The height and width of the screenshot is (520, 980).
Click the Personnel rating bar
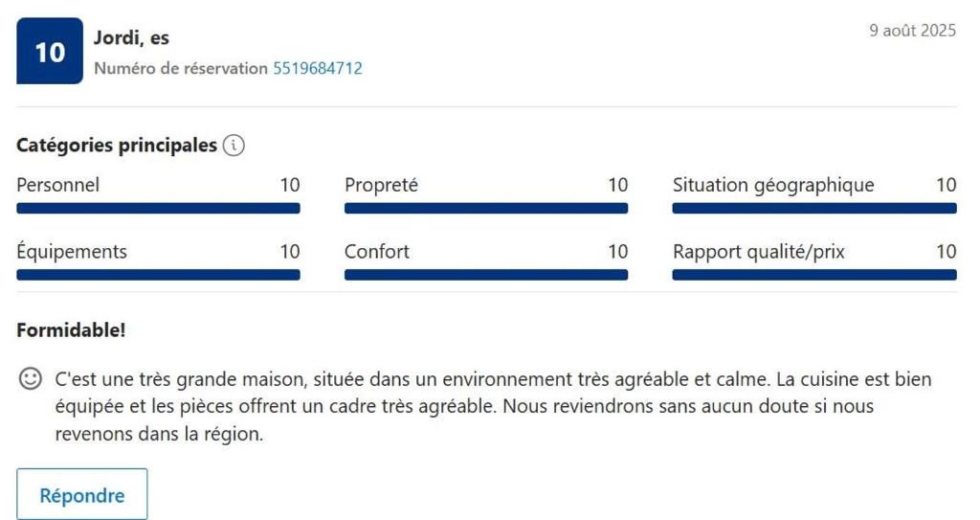pyautogui.click(x=158, y=209)
